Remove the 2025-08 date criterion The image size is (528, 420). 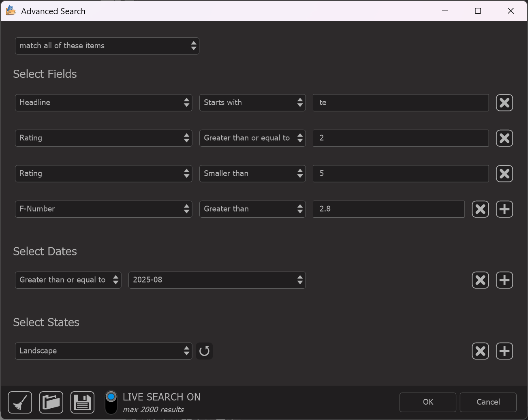480,280
